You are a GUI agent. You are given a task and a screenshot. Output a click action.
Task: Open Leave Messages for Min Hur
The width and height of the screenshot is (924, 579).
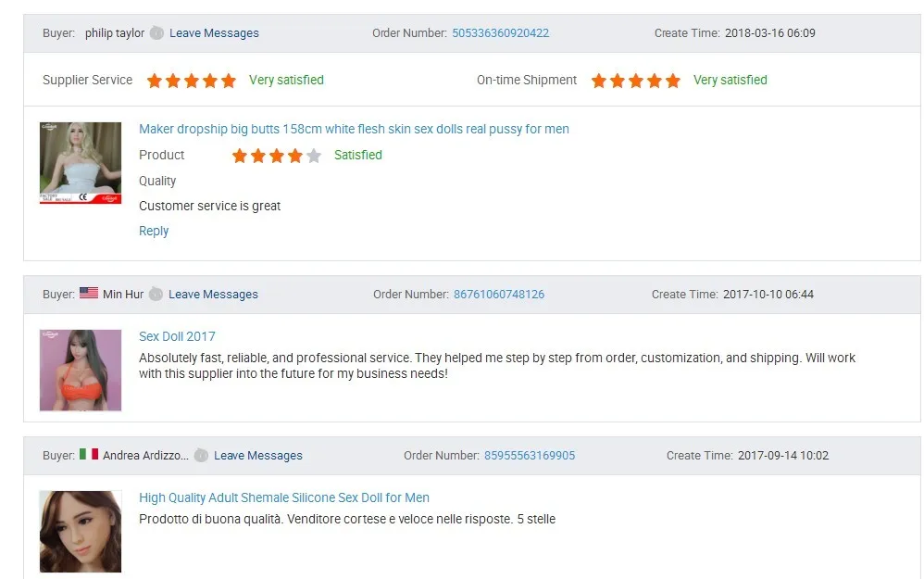pos(213,295)
